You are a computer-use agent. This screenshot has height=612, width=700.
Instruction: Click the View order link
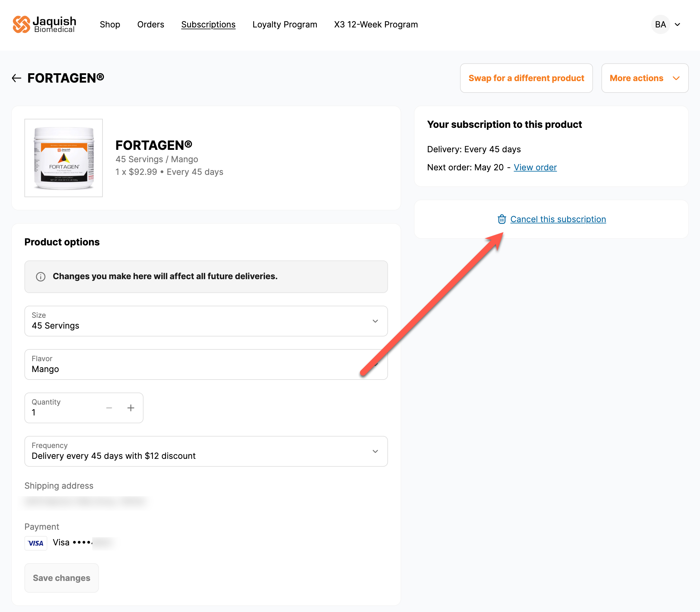535,167
